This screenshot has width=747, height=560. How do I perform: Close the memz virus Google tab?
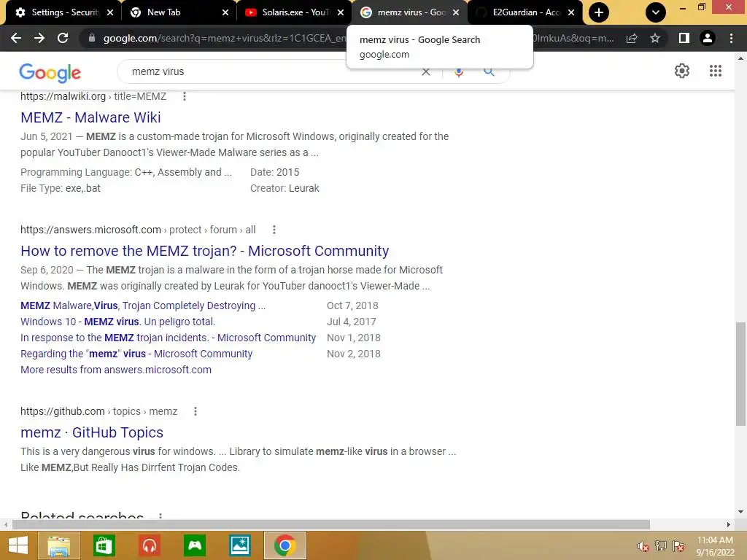(456, 12)
